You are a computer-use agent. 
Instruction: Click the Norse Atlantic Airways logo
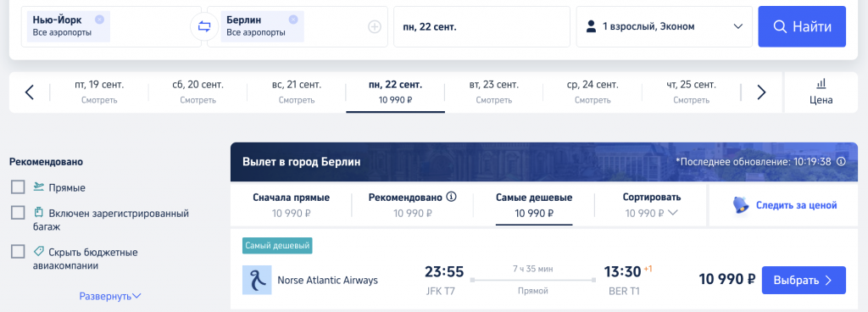pos(257,280)
